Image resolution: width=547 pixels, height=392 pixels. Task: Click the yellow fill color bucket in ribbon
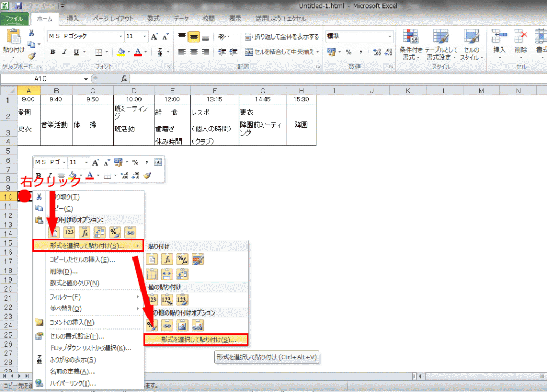click(121, 52)
